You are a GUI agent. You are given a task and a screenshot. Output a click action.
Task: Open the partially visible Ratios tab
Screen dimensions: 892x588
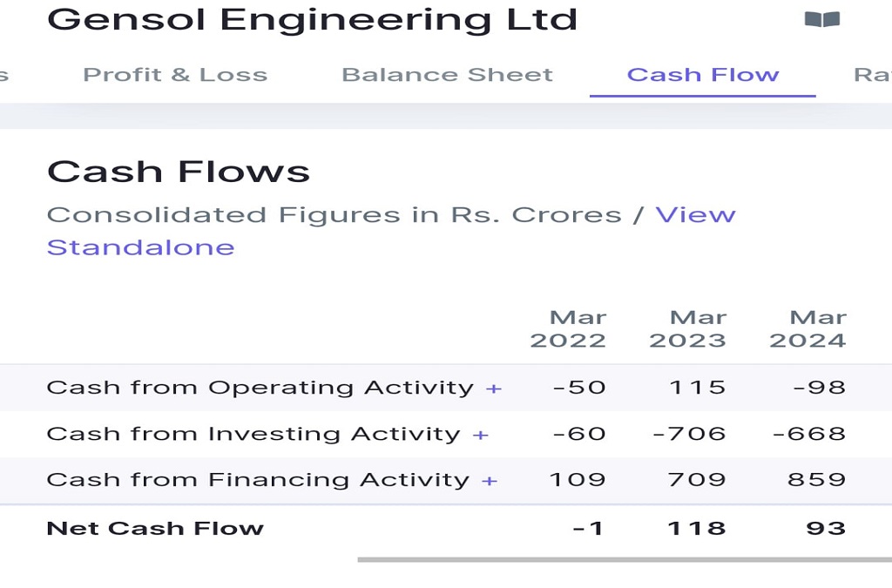click(873, 75)
